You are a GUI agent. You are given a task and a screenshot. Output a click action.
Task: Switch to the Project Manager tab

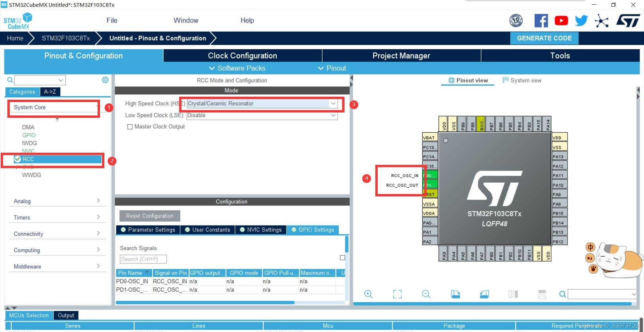point(401,56)
